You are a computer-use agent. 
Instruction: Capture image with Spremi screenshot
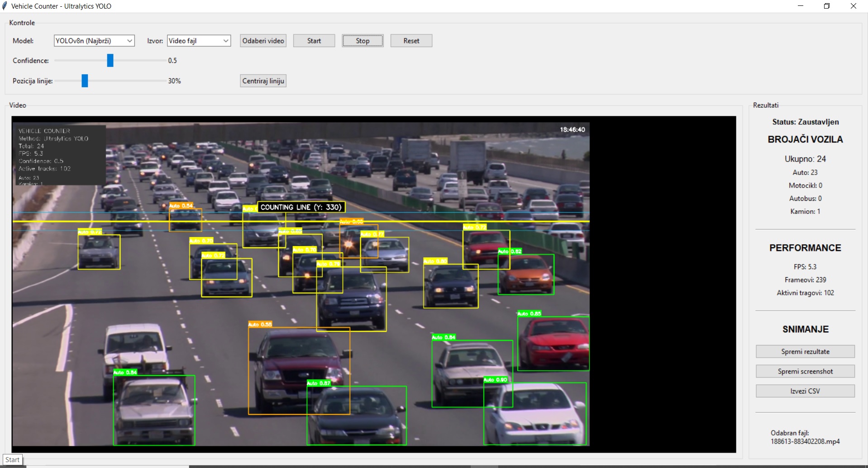pos(805,371)
